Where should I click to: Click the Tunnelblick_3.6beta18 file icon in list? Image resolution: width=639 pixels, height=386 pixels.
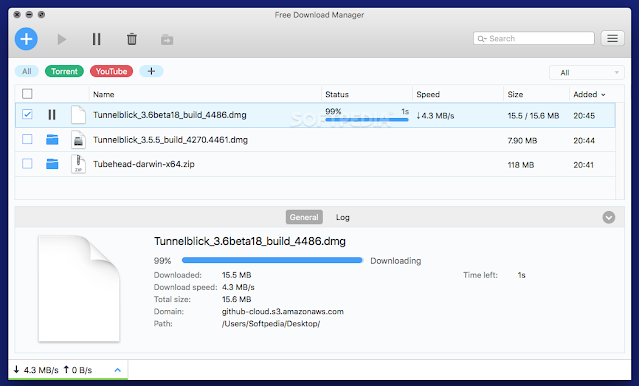coord(78,115)
